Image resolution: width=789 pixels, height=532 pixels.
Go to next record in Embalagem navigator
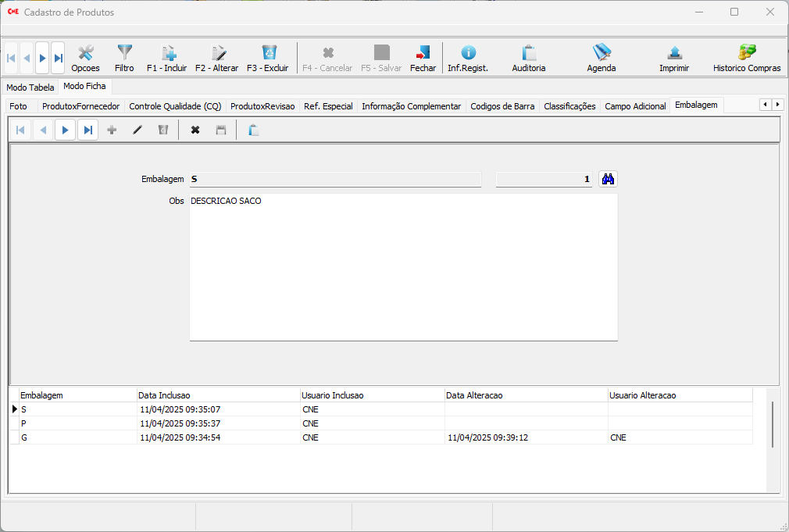(x=65, y=130)
